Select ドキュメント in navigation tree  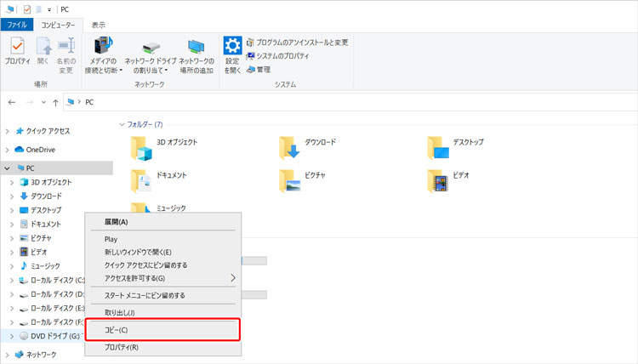[40, 224]
